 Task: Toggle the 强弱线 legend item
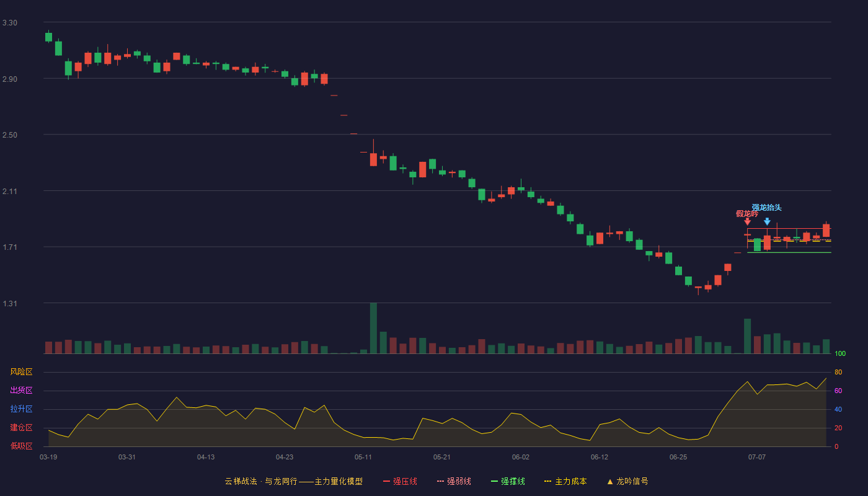tap(454, 481)
